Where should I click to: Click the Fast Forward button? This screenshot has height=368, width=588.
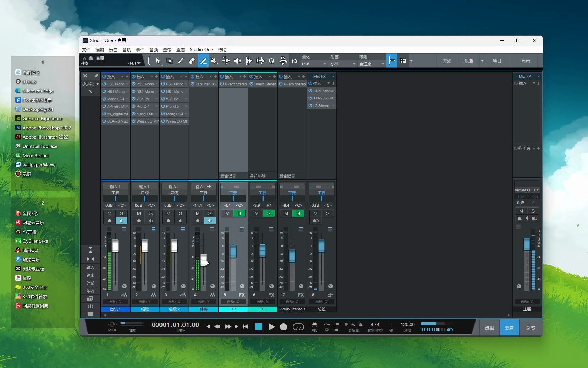[228, 326]
